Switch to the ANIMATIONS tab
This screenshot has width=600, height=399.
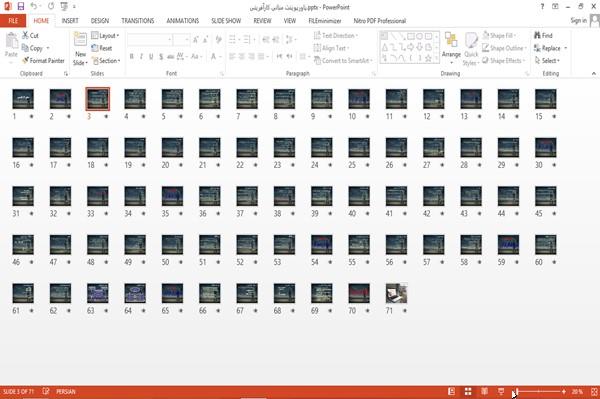[x=183, y=21]
